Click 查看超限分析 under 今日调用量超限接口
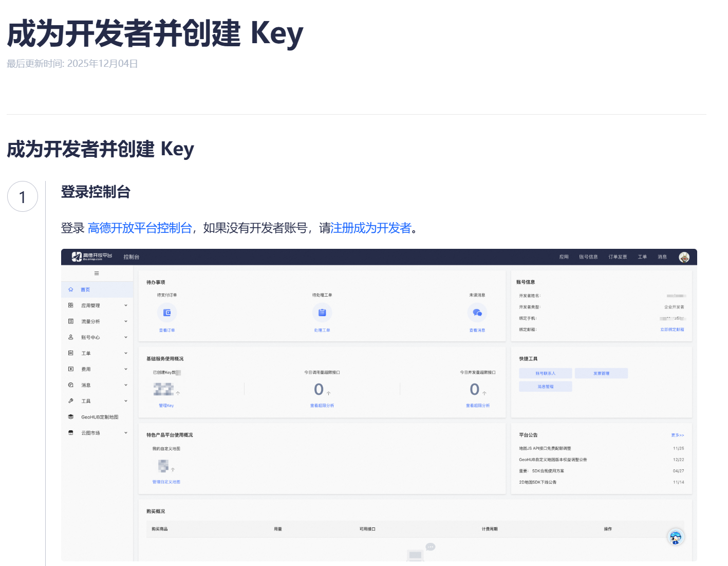 [322, 406]
